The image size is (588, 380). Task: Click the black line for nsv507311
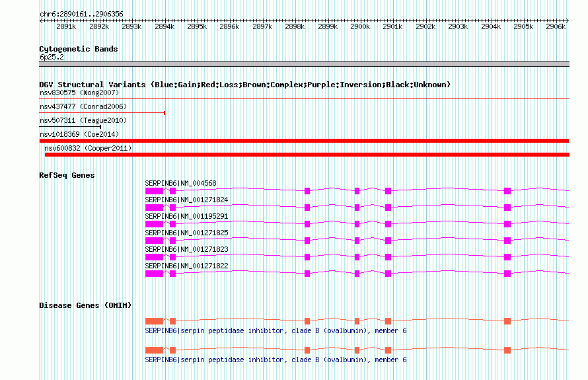(70, 127)
